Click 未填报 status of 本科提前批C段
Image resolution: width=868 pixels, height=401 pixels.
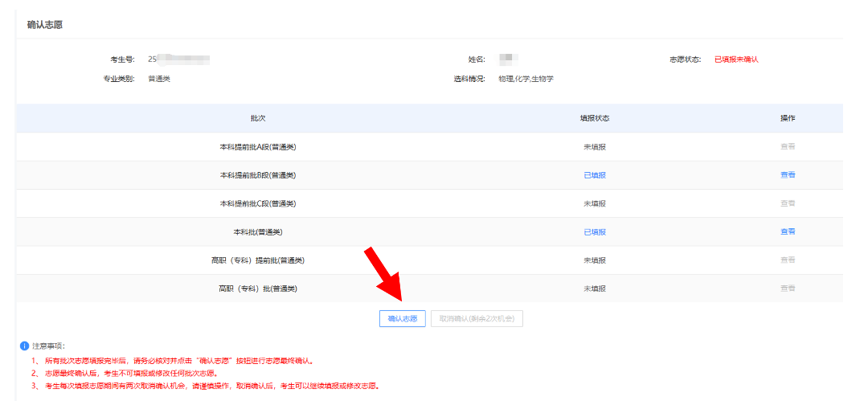[594, 203]
